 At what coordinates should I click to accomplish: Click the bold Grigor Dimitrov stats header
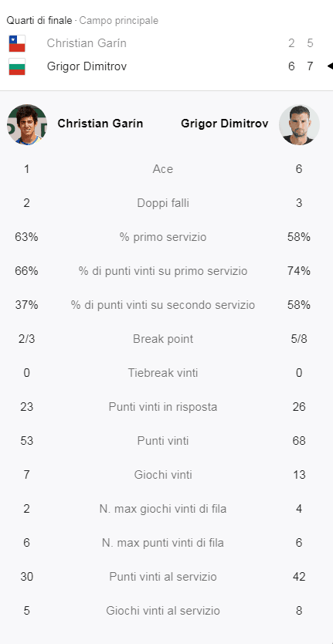(225, 124)
